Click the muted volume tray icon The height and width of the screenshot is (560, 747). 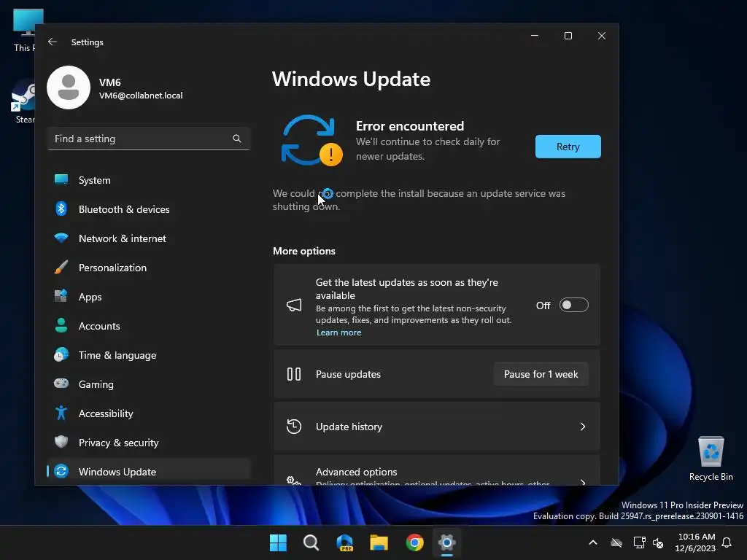click(659, 542)
